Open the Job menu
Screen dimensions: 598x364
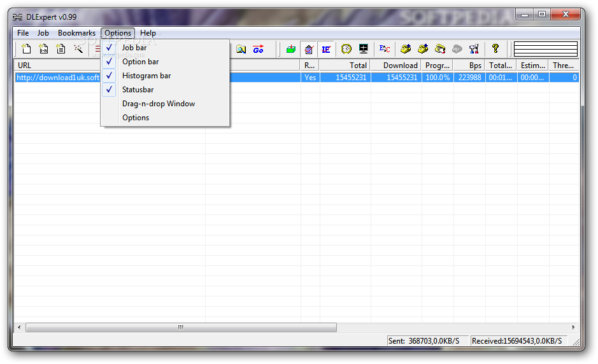pyautogui.click(x=43, y=33)
